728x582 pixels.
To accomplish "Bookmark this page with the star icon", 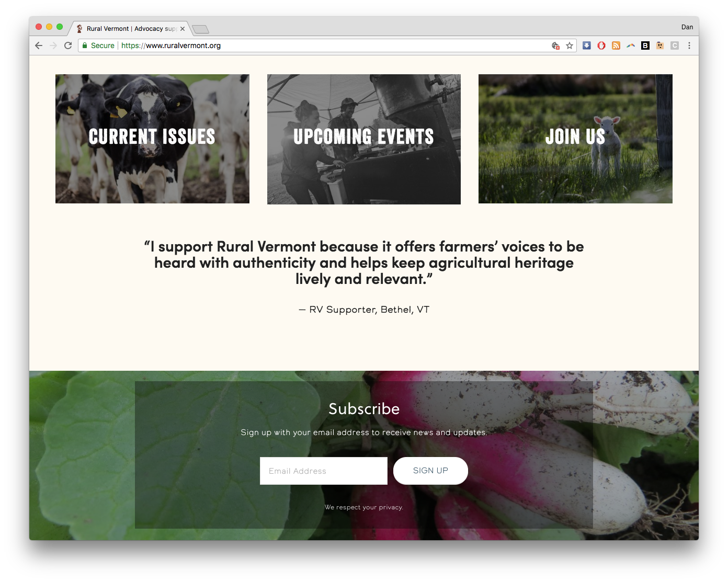I will tap(570, 45).
